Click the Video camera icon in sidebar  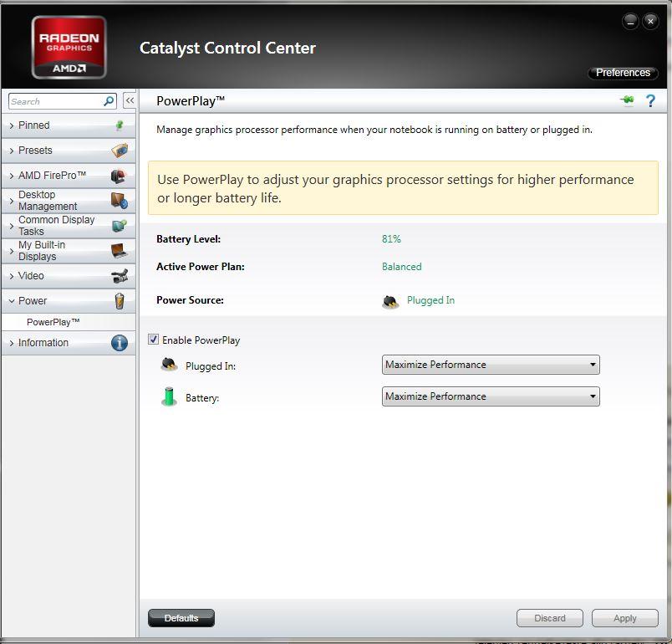click(120, 276)
